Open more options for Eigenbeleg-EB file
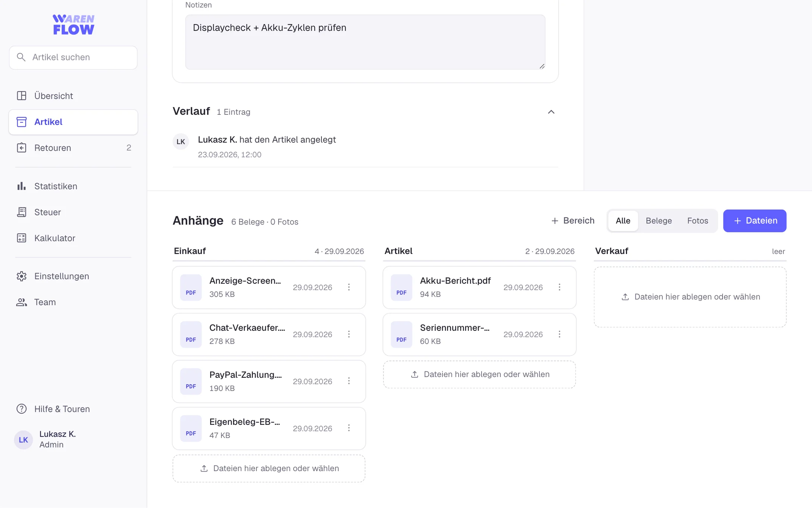 (x=349, y=428)
